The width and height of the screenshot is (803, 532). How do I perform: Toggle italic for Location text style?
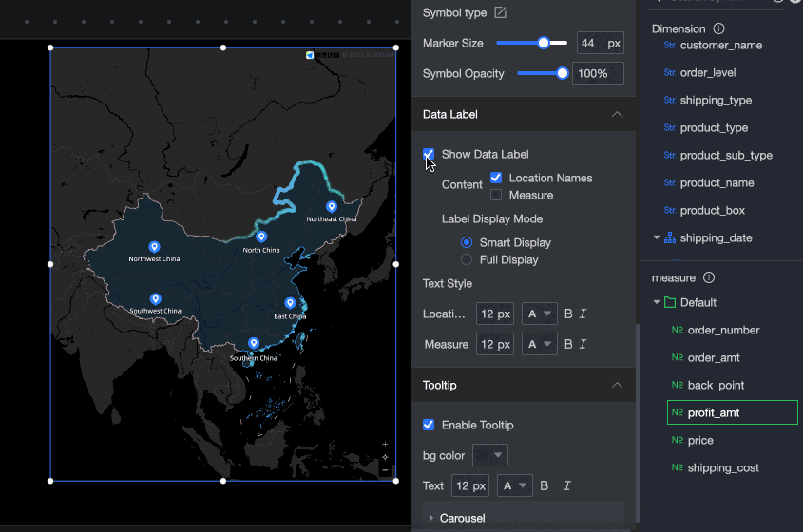click(x=583, y=313)
